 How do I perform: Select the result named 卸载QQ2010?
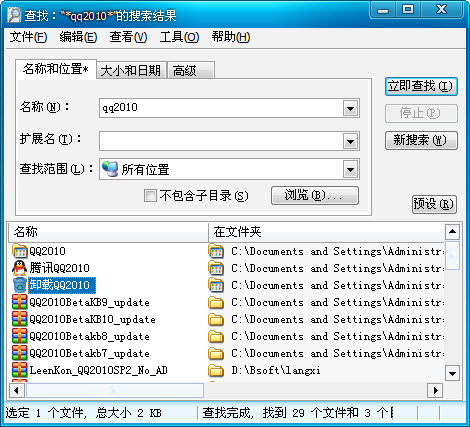tap(62, 285)
